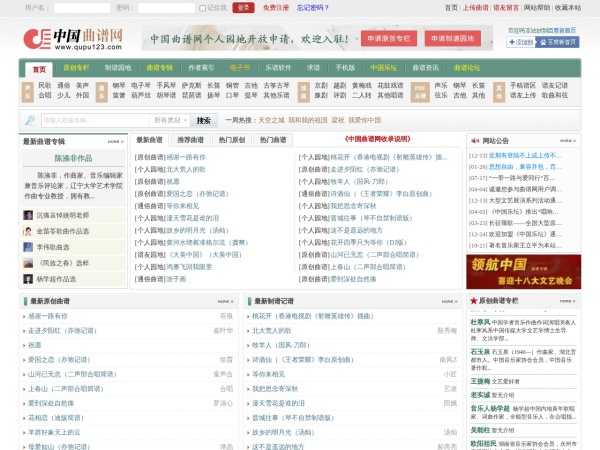
Task: Switch to the 热门曲谱 tab
Action: (273, 140)
